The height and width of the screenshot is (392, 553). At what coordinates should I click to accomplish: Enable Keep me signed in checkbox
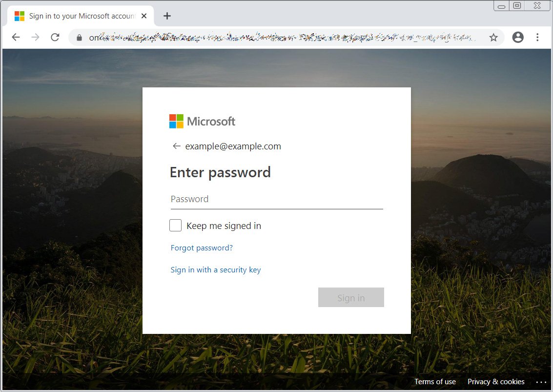click(x=176, y=226)
